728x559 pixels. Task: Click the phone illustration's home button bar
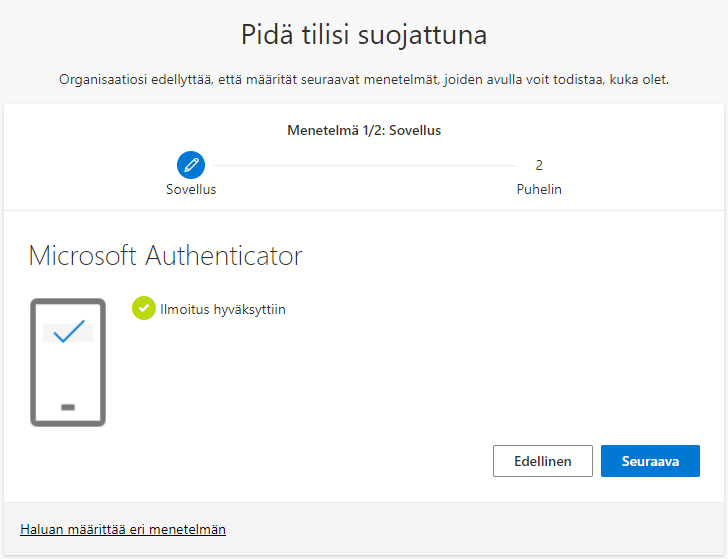[68, 407]
